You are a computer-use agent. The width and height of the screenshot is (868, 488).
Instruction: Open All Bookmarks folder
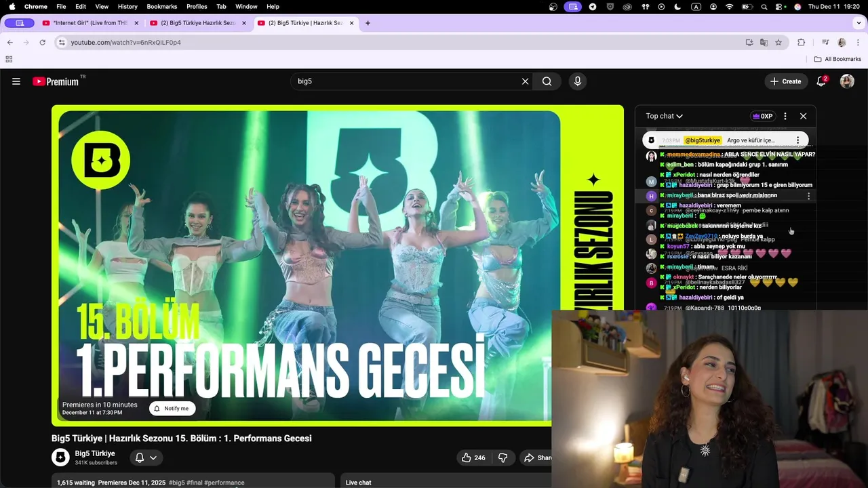[837, 59]
